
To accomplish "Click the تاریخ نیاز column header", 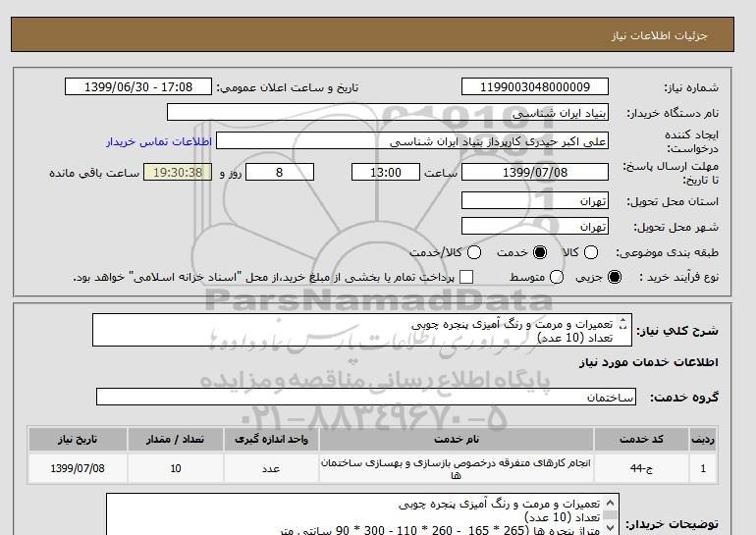I will point(78,440).
